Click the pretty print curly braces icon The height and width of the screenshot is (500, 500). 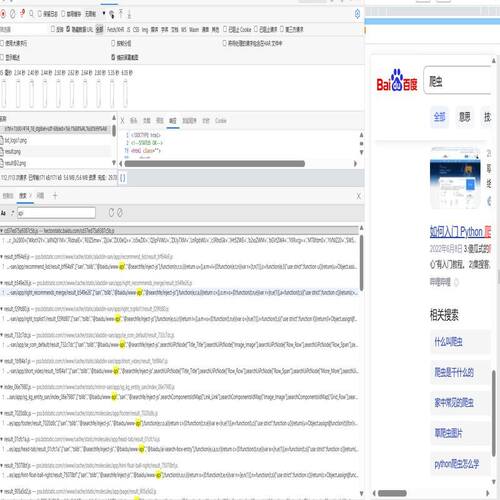[122, 178]
